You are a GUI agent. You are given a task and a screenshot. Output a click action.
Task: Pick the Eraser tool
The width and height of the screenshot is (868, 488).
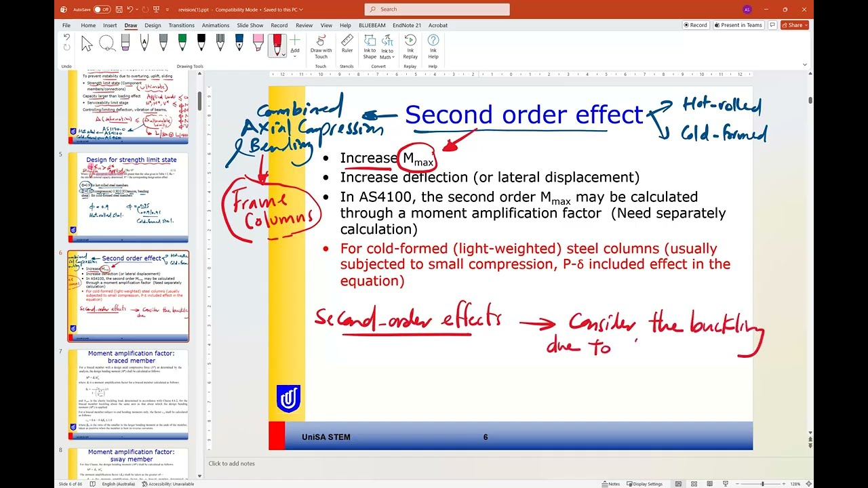tap(125, 44)
